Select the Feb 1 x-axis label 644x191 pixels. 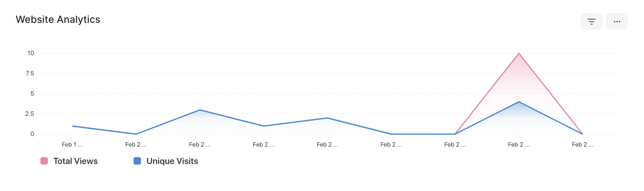(x=72, y=144)
